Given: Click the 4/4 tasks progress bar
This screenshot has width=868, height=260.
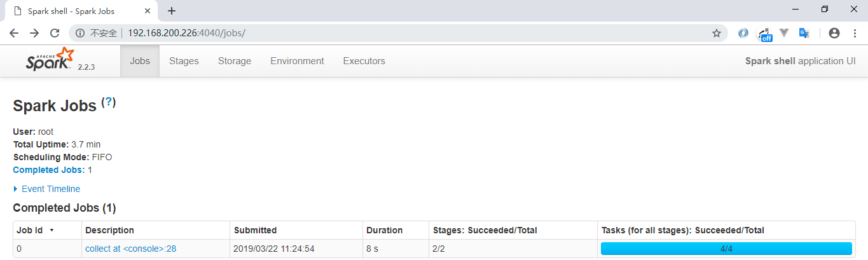Looking at the screenshot, I should pyautogui.click(x=726, y=249).
